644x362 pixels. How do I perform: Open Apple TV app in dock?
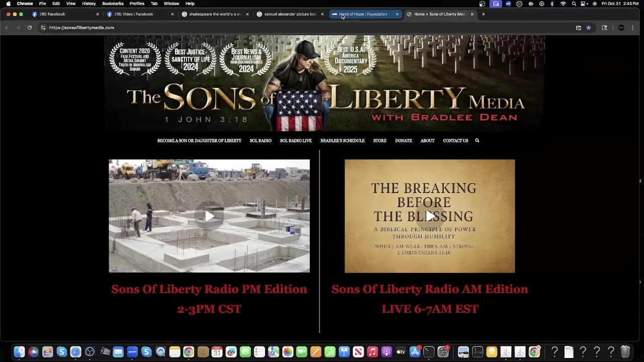tap(400, 352)
